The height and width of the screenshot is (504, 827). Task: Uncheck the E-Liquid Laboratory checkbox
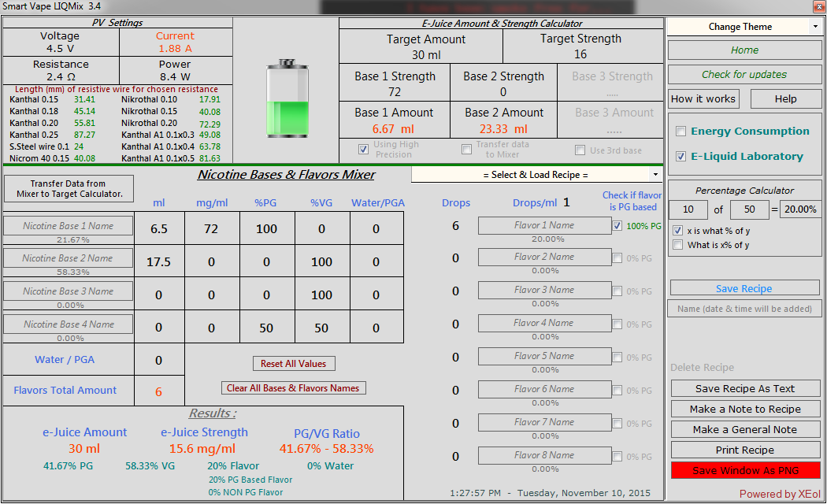[682, 157]
